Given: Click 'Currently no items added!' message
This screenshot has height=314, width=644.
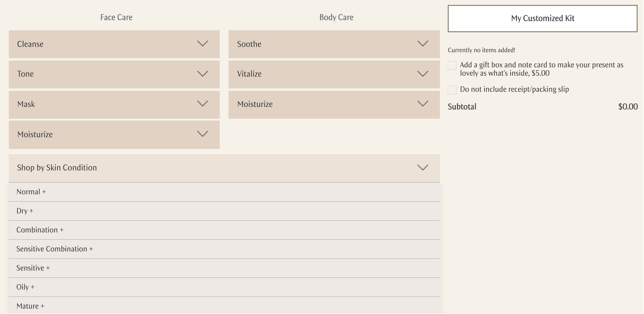Looking at the screenshot, I should [x=481, y=50].
